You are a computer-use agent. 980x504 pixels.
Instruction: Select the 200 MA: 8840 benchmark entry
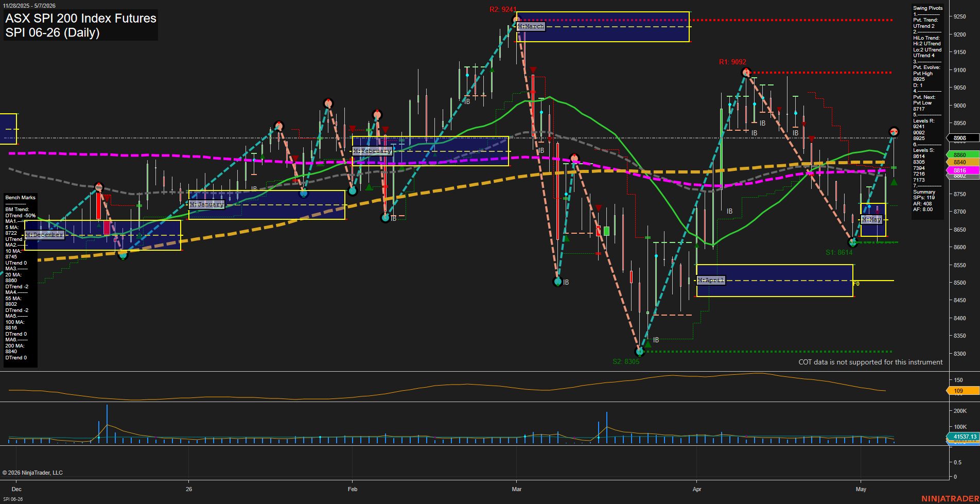coord(14,349)
